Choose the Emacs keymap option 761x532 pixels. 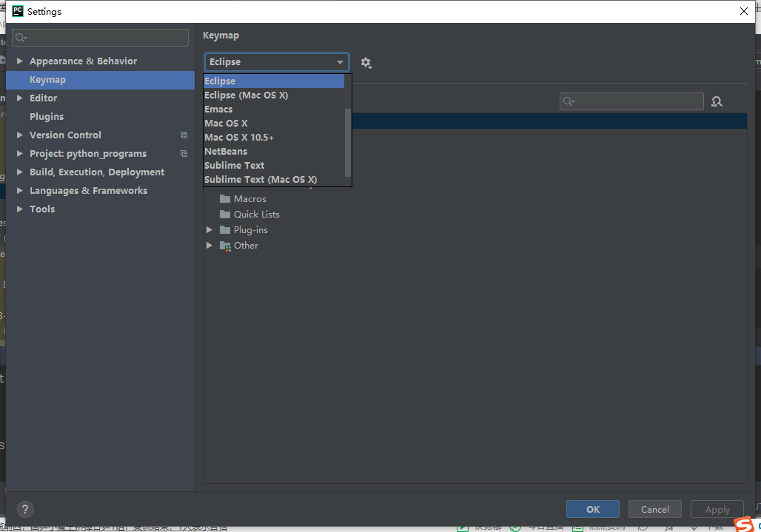point(274,109)
